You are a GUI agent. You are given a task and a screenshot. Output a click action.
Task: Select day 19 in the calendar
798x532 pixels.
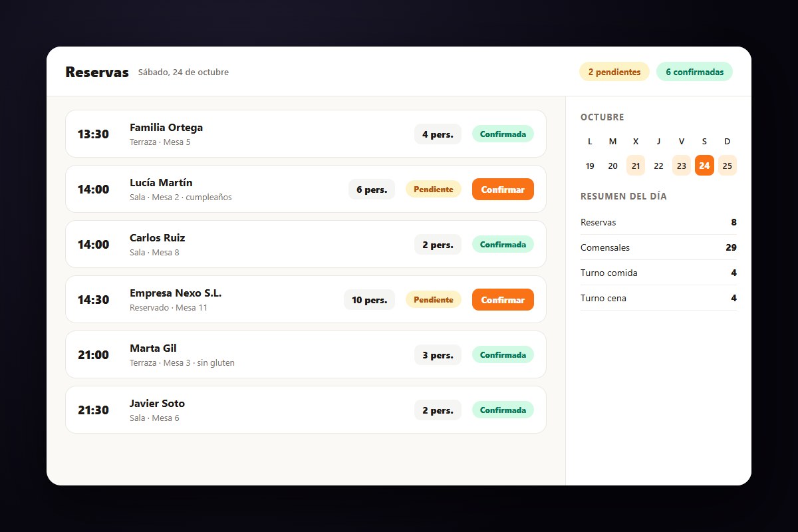pos(590,166)
